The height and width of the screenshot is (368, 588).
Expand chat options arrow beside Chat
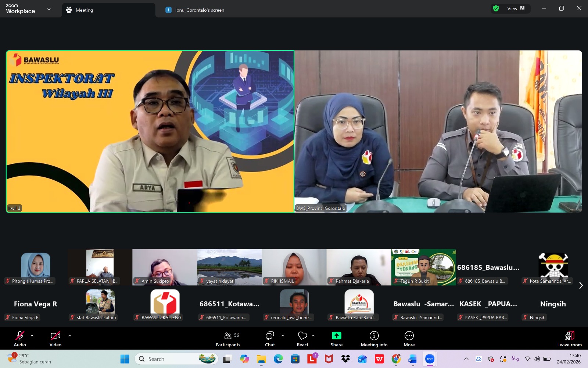(283, 336)
